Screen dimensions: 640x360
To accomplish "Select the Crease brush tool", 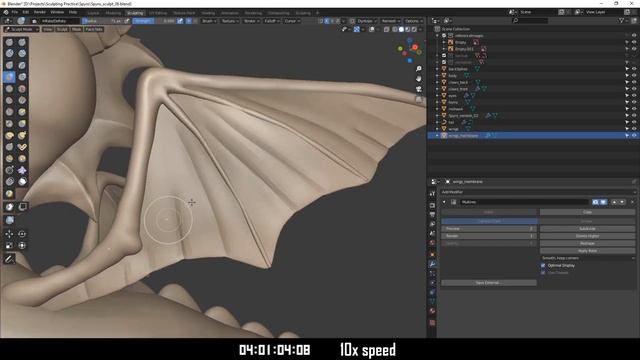I will [x=9, y=89].
